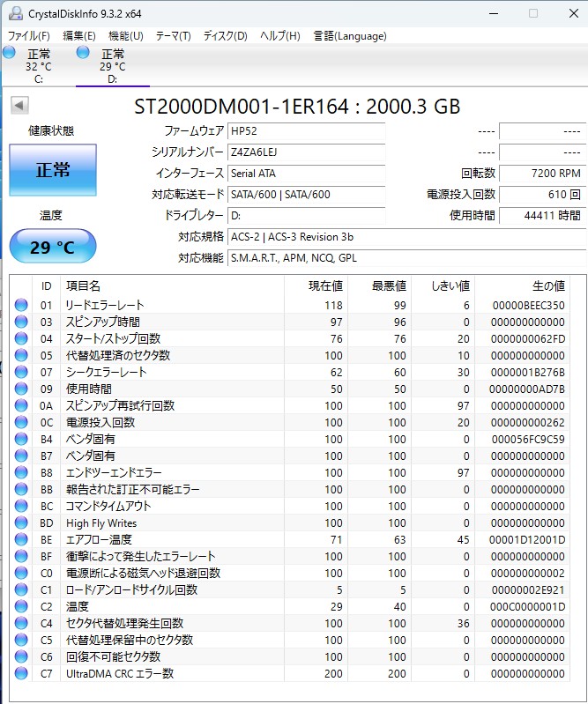The width and height of the screenshot is (588, 704).
Task: Click the power on hours field 44411 時間
Action: tap(543, 216)
